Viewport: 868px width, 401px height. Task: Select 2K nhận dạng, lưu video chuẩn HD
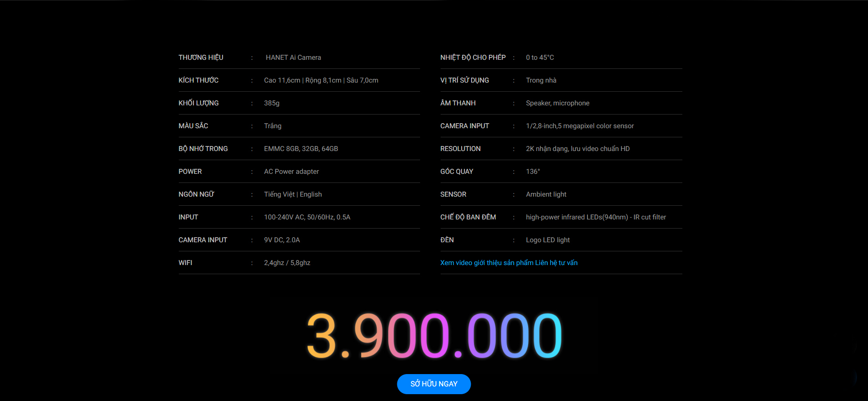pyautogui.click(x=578, y=149)
